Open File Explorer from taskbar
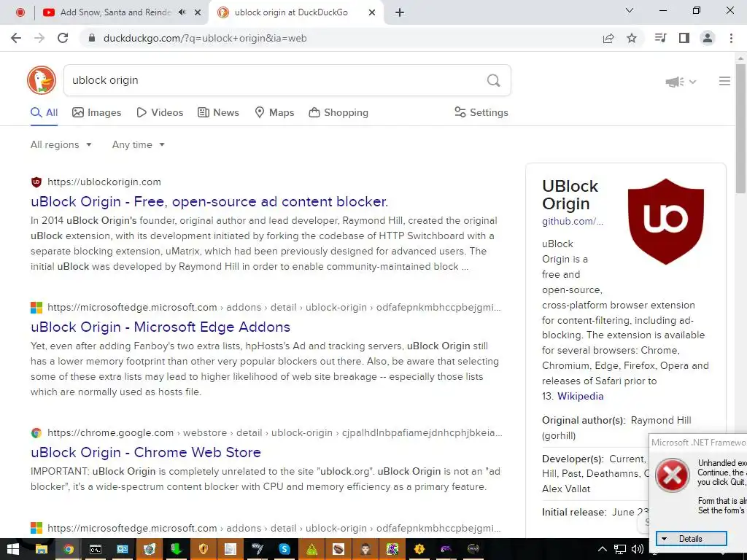 tap(41, 549)
